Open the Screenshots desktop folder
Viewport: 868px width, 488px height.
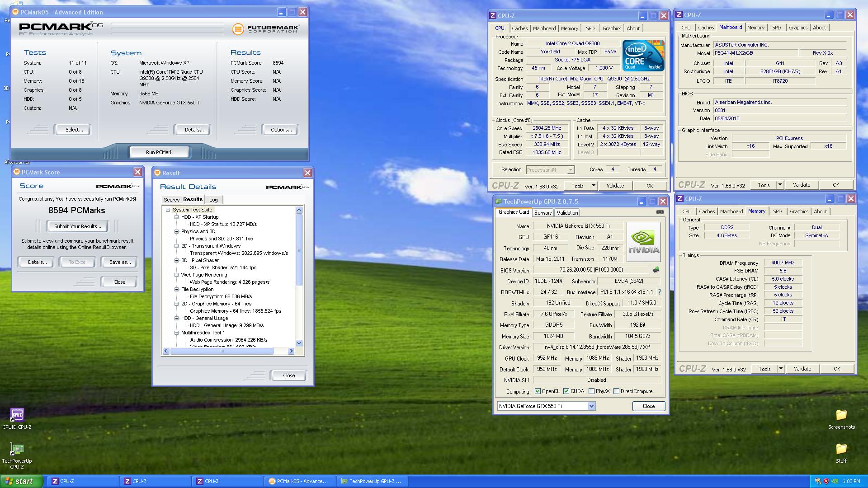841,418
